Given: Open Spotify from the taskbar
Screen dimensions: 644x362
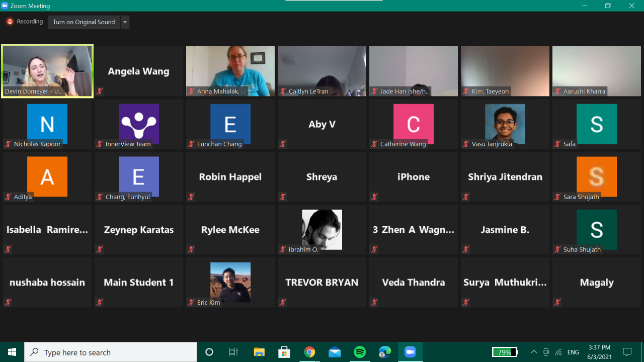Looking at the screenshot, I should click(x=360, y=352).
